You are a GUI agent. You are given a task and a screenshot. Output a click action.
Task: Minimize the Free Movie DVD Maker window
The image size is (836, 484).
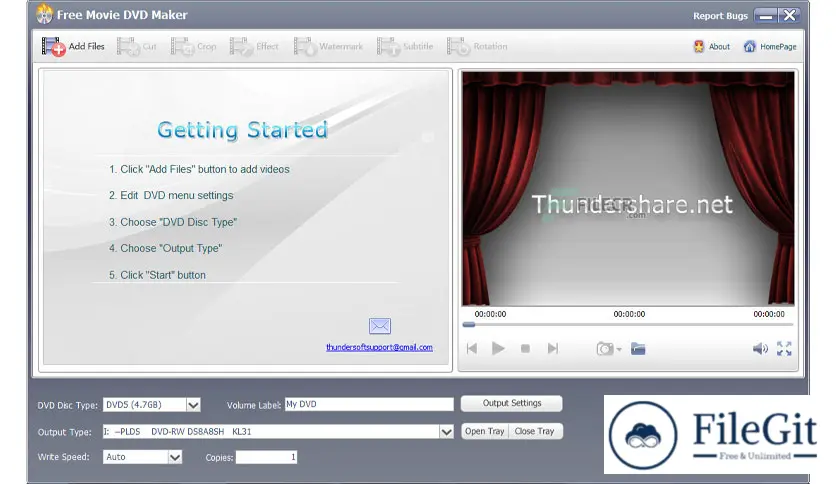(766, 15)
